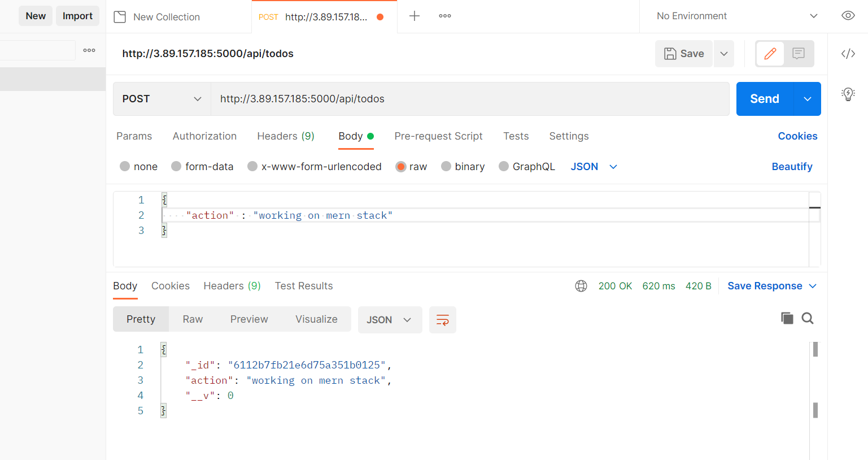
Task: Open the JSON body format dropdown
Action: (593, 166)
